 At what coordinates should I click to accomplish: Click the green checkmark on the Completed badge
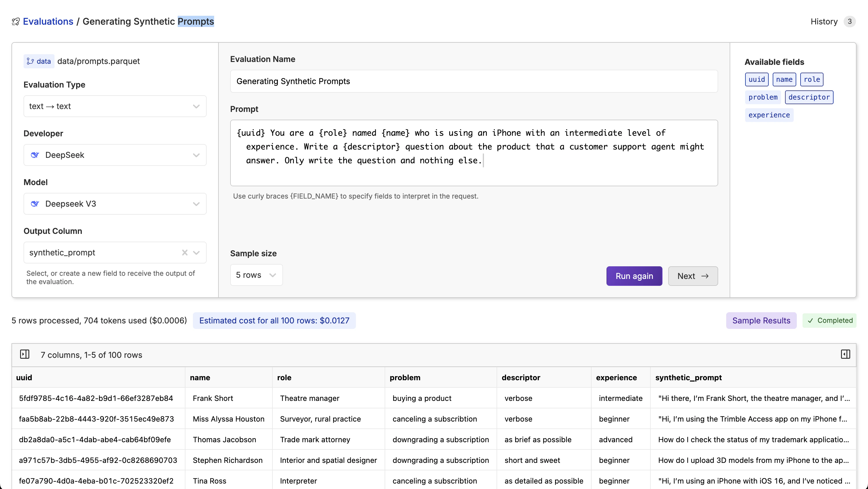click(810, 320)
